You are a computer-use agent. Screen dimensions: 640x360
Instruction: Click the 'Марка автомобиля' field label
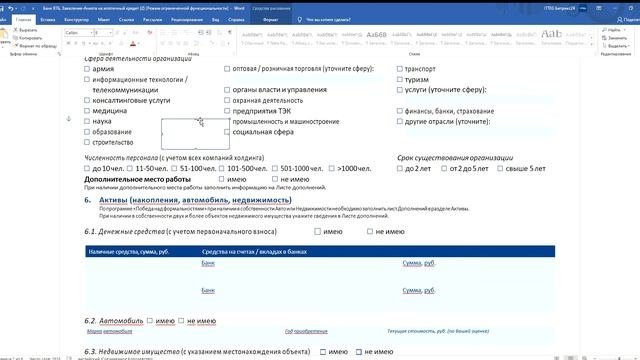click(x=109, y=331)
